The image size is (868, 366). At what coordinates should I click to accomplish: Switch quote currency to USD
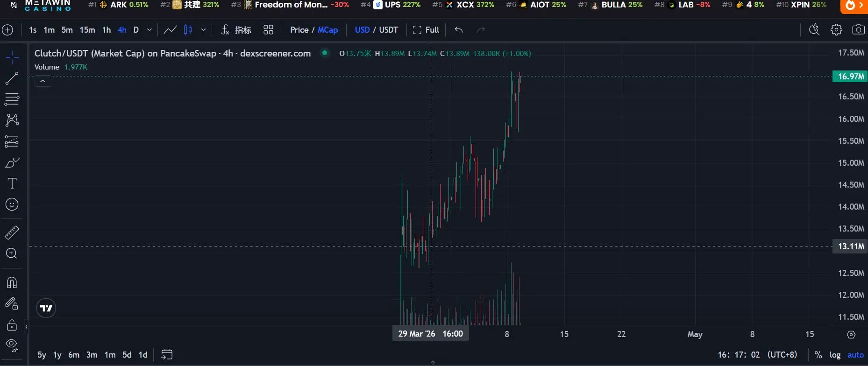[x=362, y=30]
